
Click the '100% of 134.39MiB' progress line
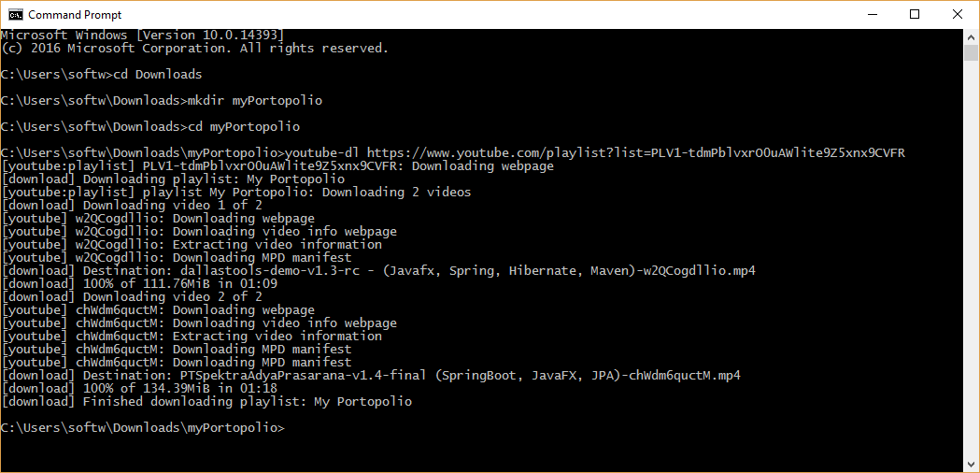point(139,389)
